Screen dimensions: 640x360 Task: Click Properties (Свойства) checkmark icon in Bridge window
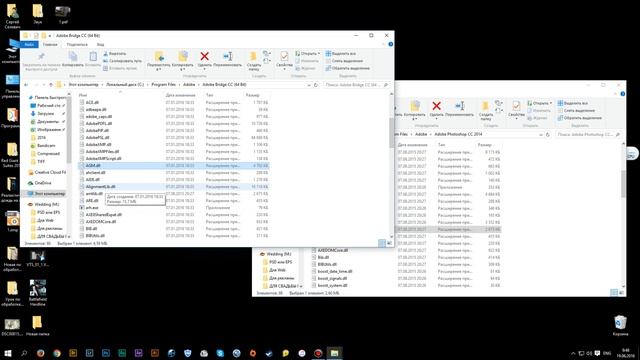284,56
